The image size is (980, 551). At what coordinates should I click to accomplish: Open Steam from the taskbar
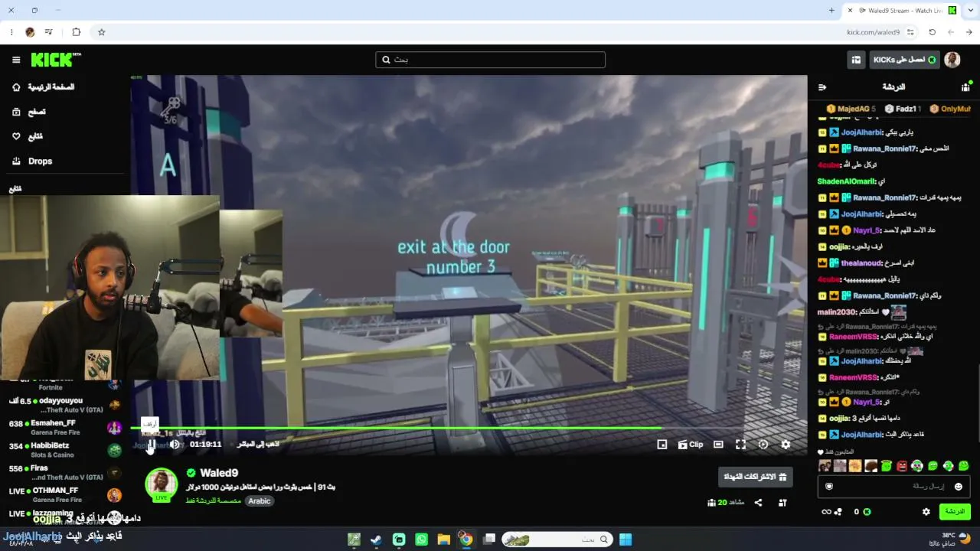click(376, 540)
